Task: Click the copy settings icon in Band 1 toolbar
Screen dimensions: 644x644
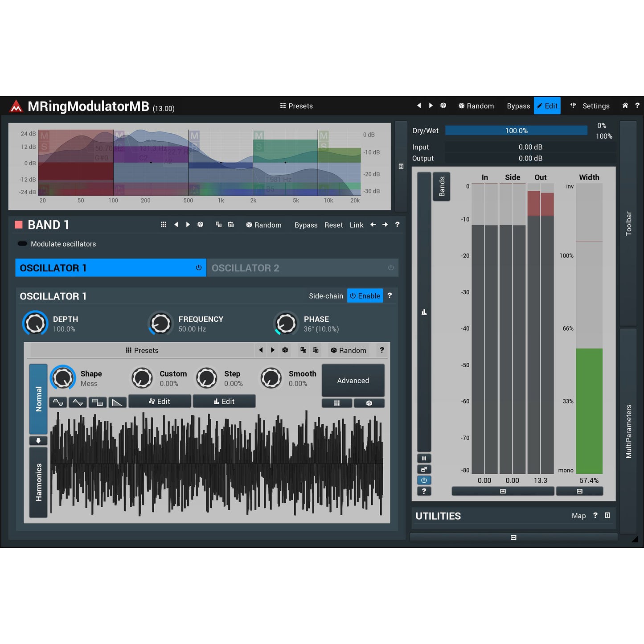Action: [218, 225]
